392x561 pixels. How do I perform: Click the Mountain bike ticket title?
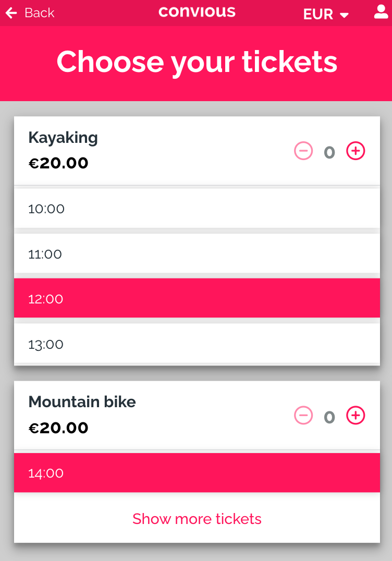click(82, 402)
